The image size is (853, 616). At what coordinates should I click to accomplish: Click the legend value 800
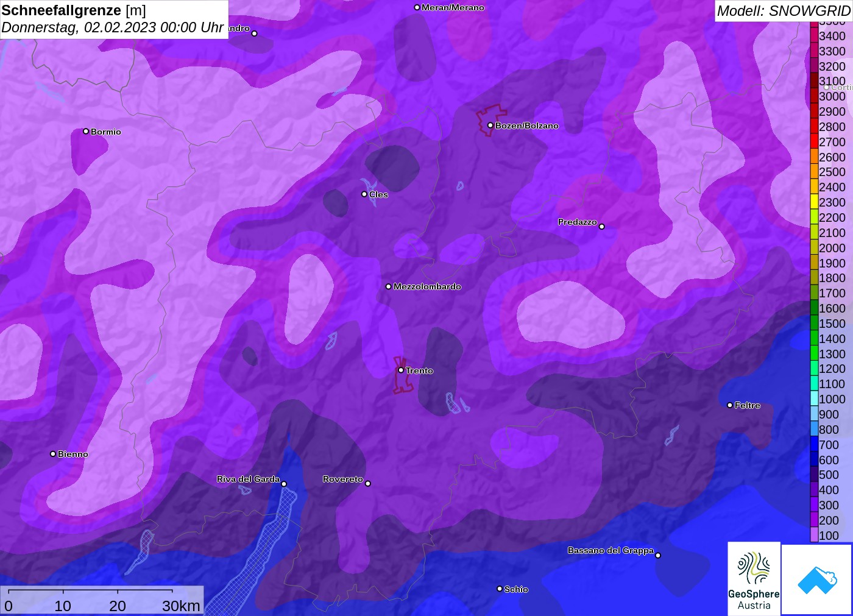[829, 430]
